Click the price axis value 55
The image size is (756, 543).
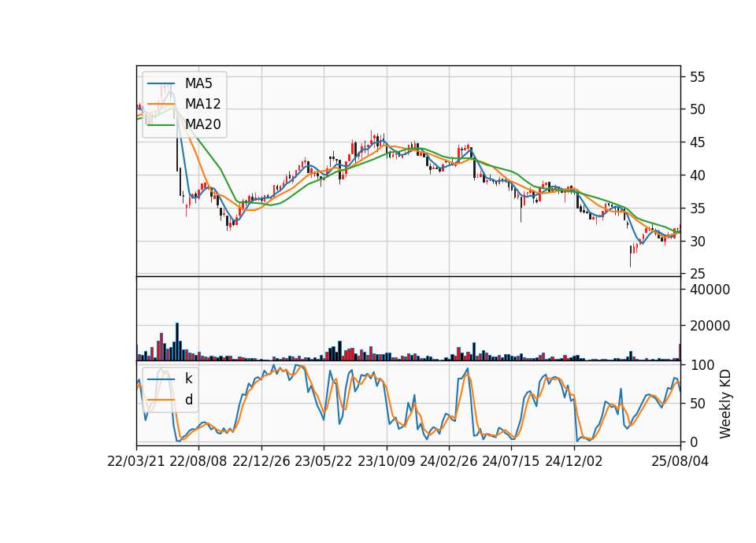[697, 77]
